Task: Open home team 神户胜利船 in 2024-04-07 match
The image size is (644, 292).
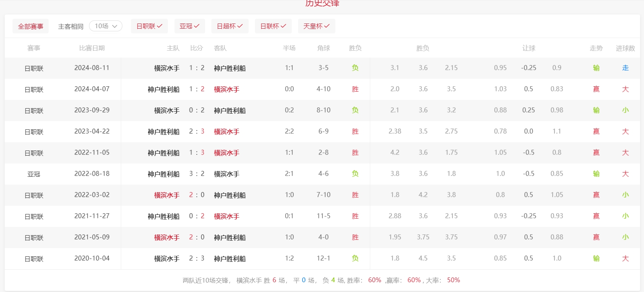Action: pyautogui.click(x=163, y=89)
